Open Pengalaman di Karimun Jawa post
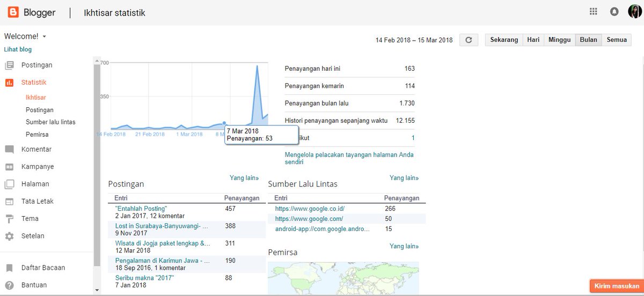Viewport: 644px width, 296px height. tap(162, 261)
